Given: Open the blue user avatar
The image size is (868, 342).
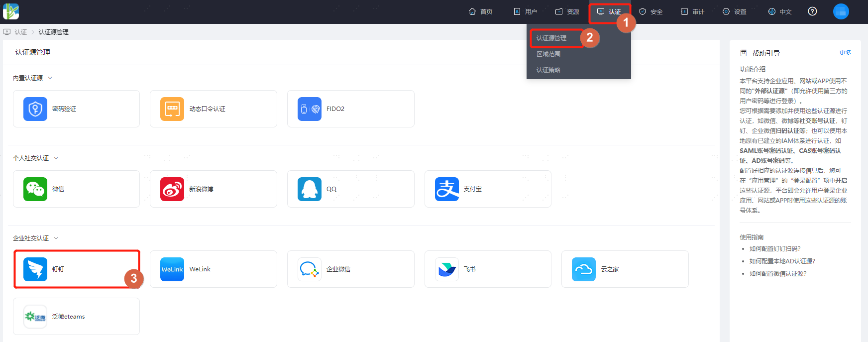Looking at the screenshot, I should pos(841,11).
